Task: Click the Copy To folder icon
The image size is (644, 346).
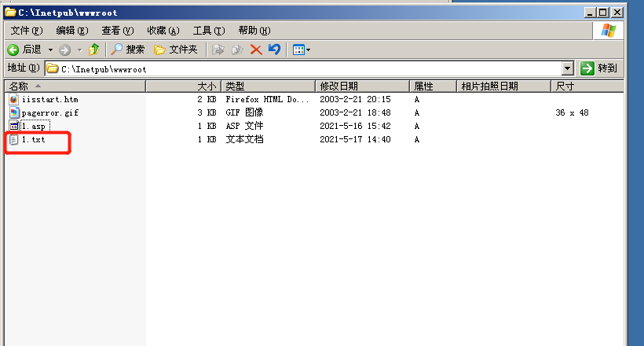Action: [x=237, y=50]
